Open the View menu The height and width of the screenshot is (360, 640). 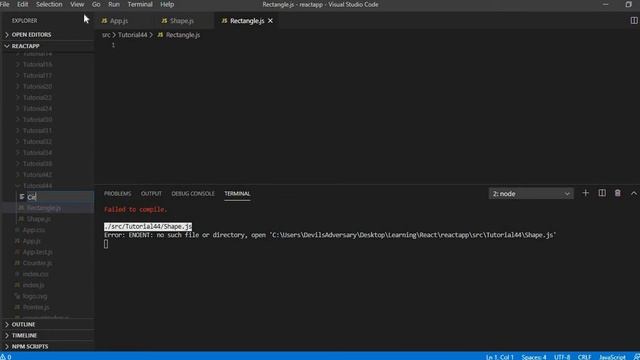77,4
